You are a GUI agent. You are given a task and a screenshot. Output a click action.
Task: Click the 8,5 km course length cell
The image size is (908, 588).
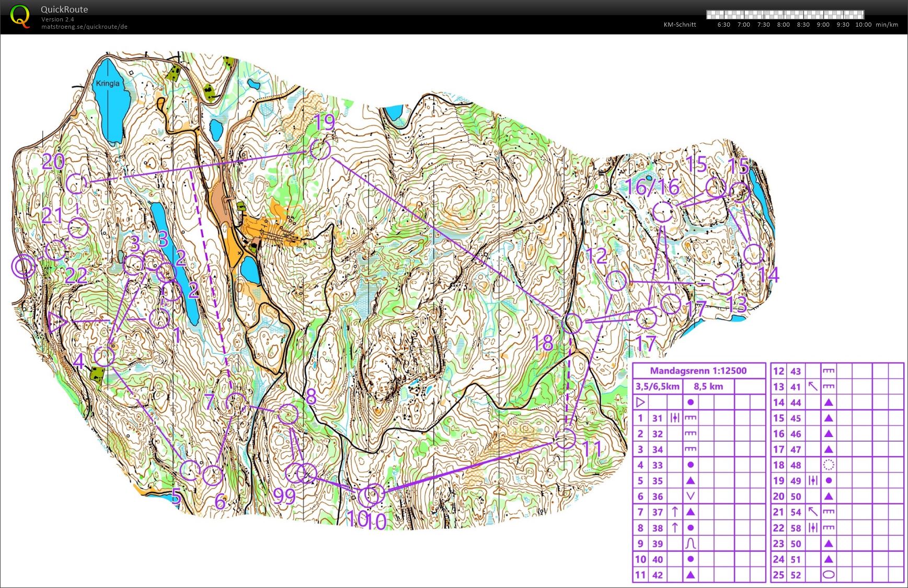click(708, 386)
